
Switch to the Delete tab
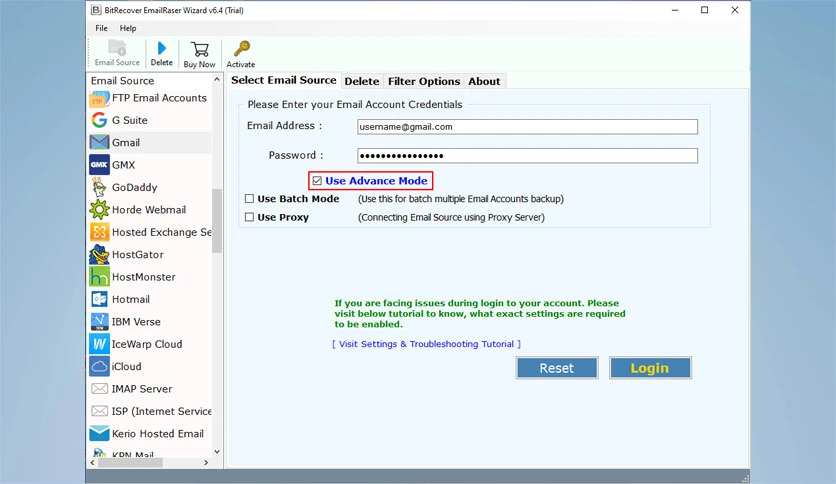361,82
